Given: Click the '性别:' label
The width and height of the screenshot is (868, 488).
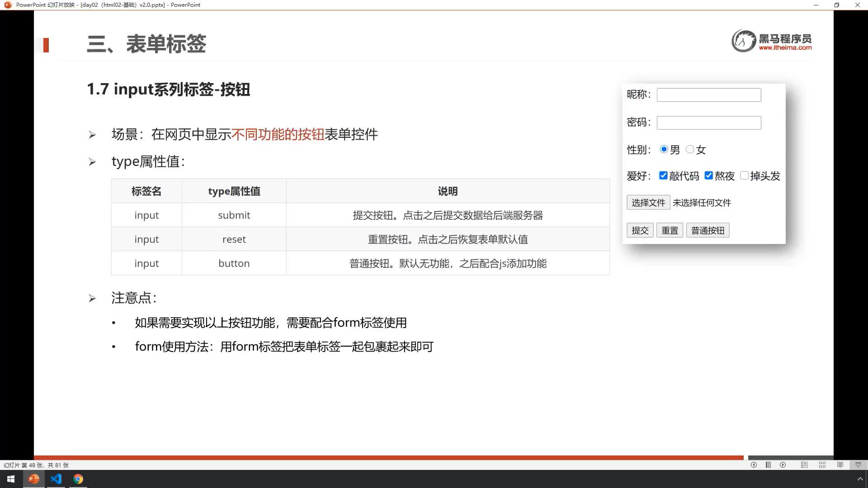Looking at the screenshot, I should coord(639,150).
